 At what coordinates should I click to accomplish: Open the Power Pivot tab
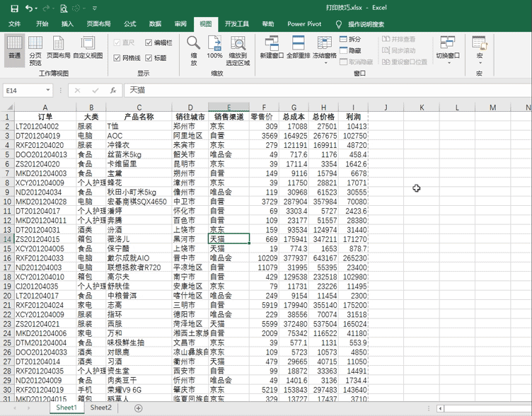click(304, 24)
